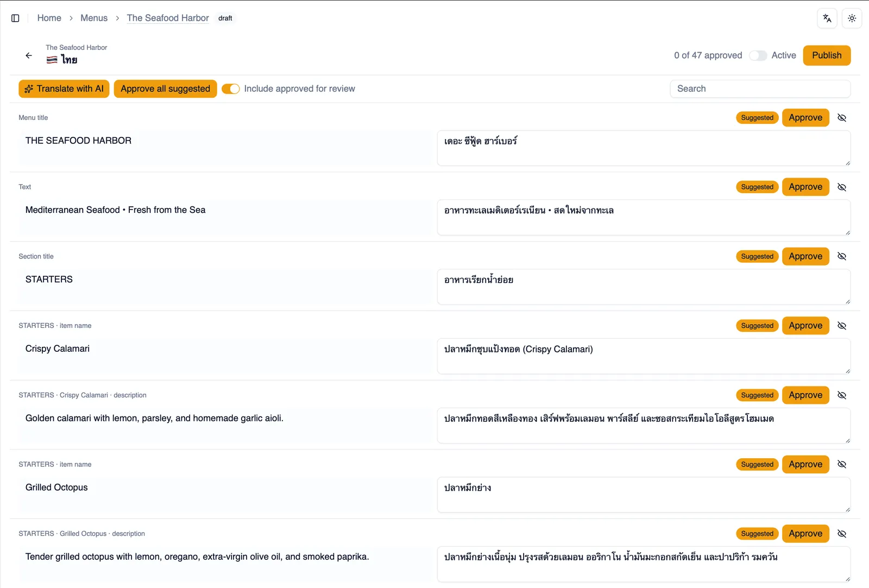The image size is (869, 588).
Task: Hide the Grilled Octopus description row
Action: [842, 534]
